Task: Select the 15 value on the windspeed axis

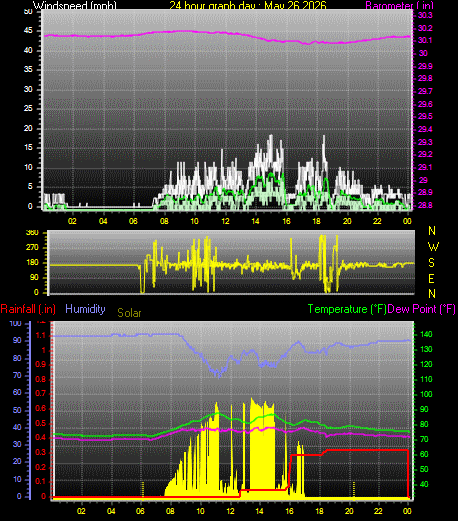Action: tap(28, 147)
